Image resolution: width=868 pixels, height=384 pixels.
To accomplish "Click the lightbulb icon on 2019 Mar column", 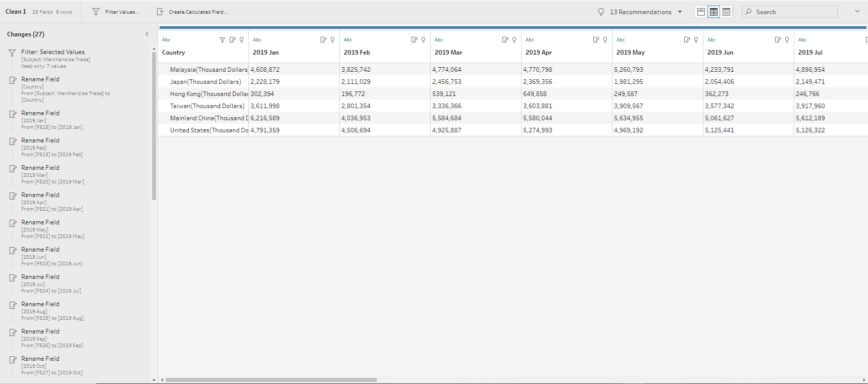I will point(514,40).
